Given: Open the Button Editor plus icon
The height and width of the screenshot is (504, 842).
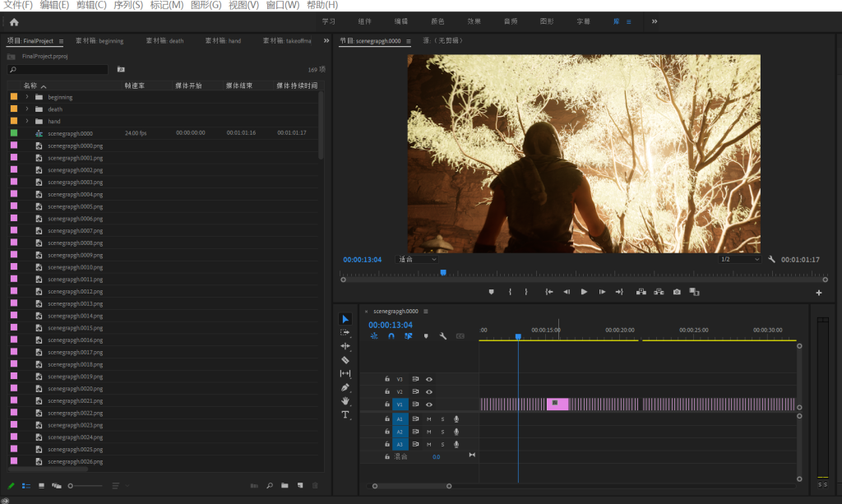Looking at the screenshot, I should tap(819, 293).
